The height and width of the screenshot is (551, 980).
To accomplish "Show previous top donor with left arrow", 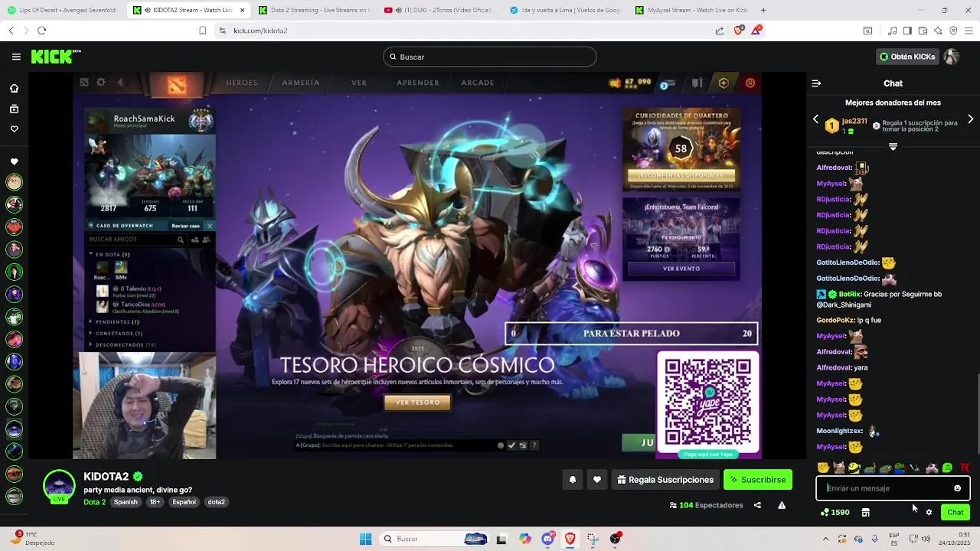I will (x=815, y=119).
